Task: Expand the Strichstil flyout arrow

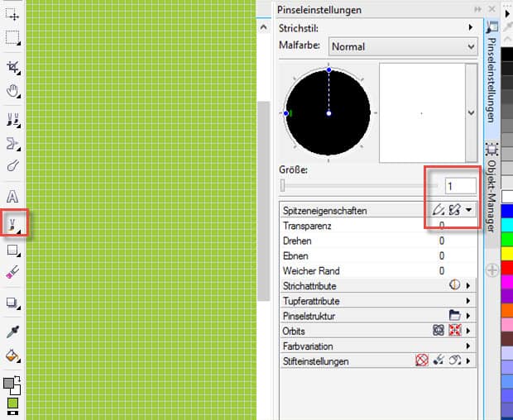Action: (x=471, y=28)
